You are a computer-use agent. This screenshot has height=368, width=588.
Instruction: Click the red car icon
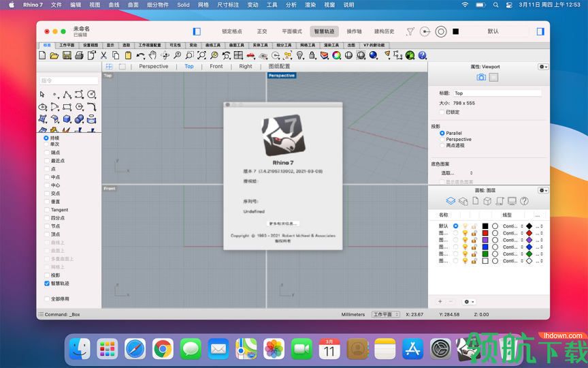pos(250,56)
